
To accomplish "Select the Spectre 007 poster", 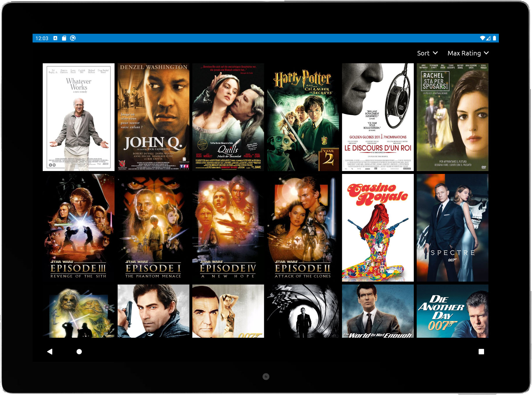I will click(x=453, y=228).
